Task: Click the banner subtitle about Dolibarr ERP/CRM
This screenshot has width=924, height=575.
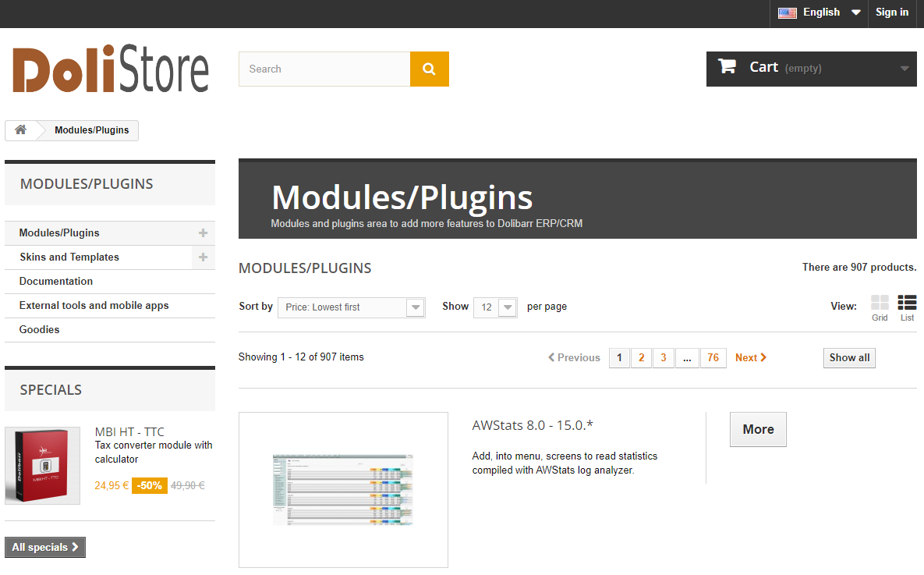Action: 427,223
